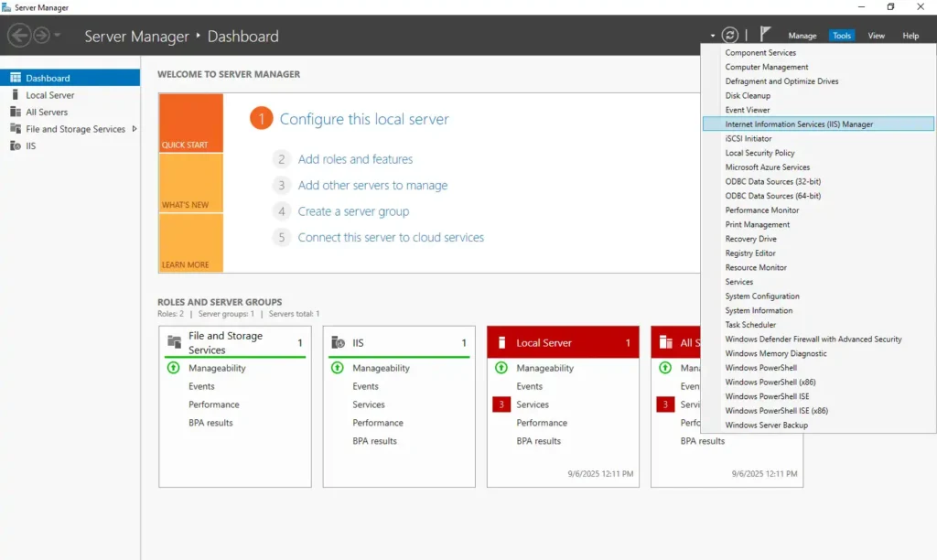The height and width of the screenshot is (560, 937).
Task: Click the Tools menu
Action: [x=842, y=36]
